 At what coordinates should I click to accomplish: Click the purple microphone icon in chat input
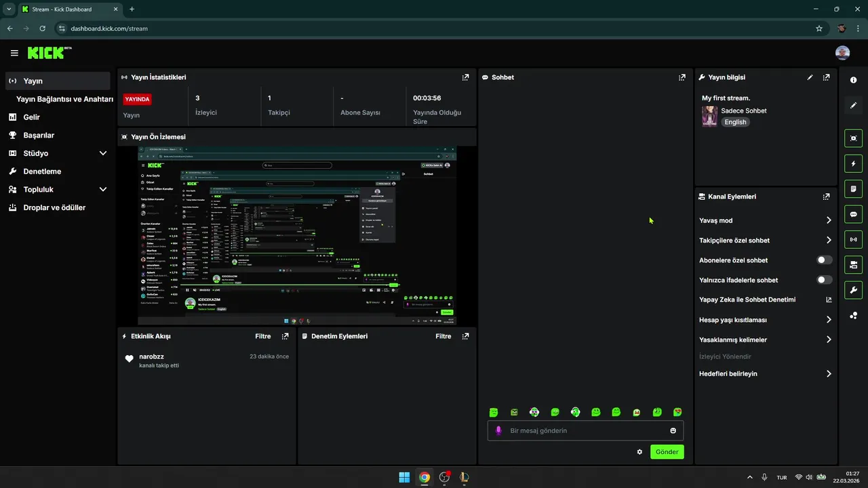pyautogui.click(x=499, y=430)
